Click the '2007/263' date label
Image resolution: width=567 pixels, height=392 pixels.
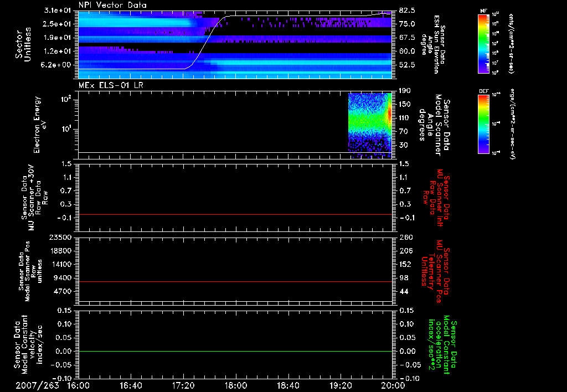coord(37,385)
